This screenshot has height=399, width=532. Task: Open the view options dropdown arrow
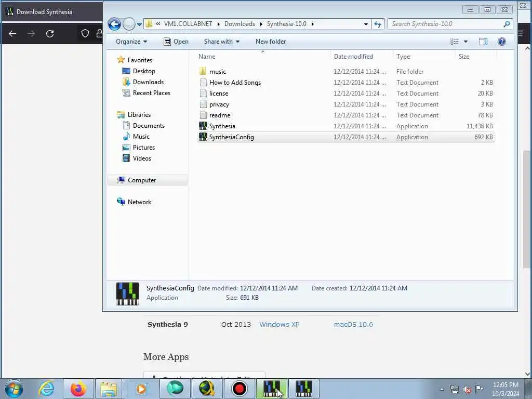(x=465, y=42)
